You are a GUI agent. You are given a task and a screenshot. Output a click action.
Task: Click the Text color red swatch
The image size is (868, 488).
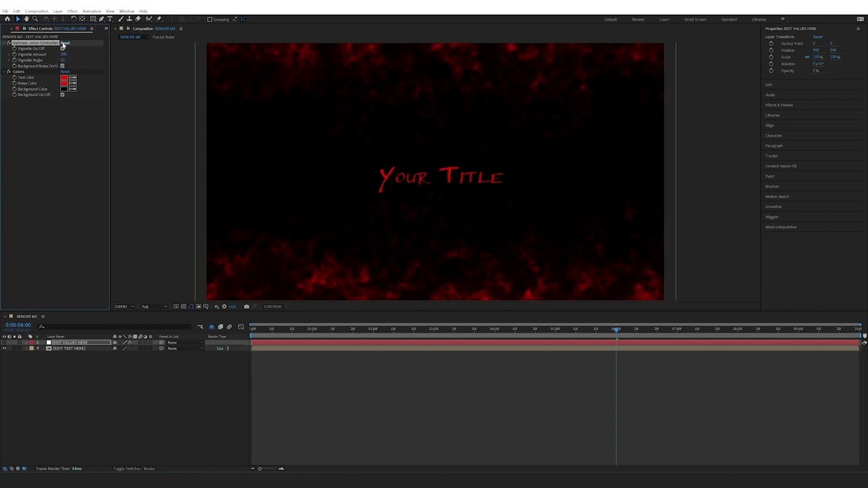click(x=64, y=77)
